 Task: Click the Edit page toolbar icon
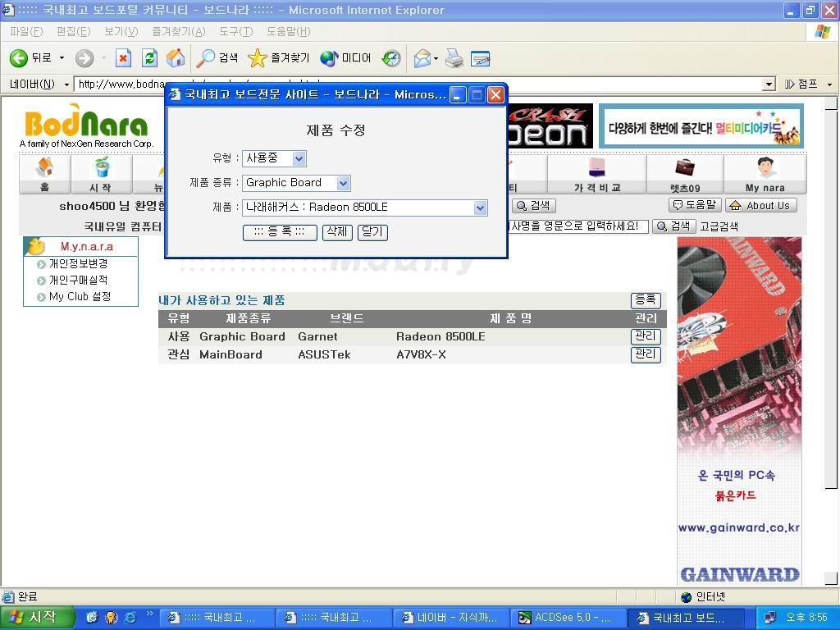pyautogui.click(x=481, y=58)
